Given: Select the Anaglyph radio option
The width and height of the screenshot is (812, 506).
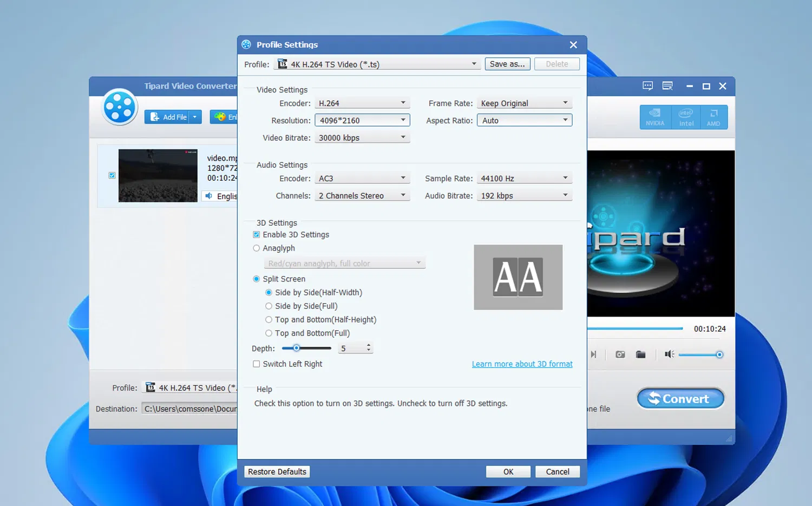Looking at the screenshot, I should 257,248.
